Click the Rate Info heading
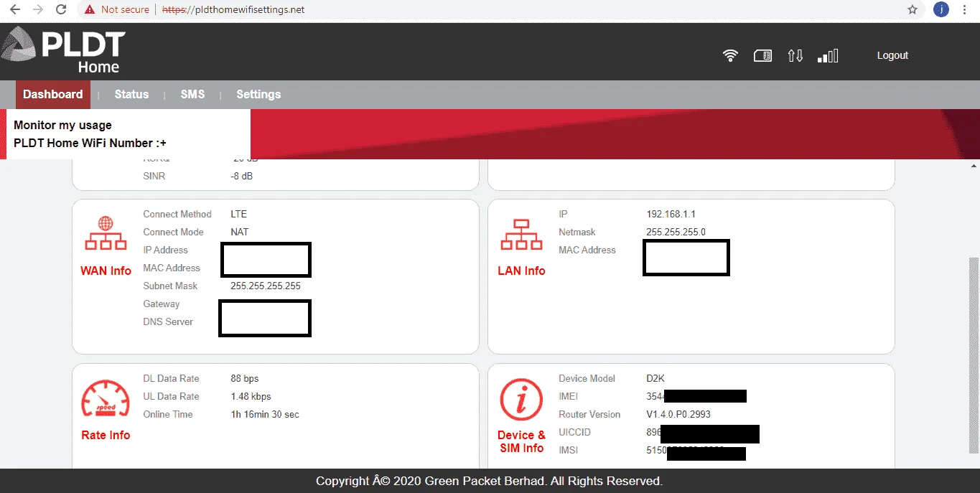The image size is (980, 493). click(x=106, y=435)
